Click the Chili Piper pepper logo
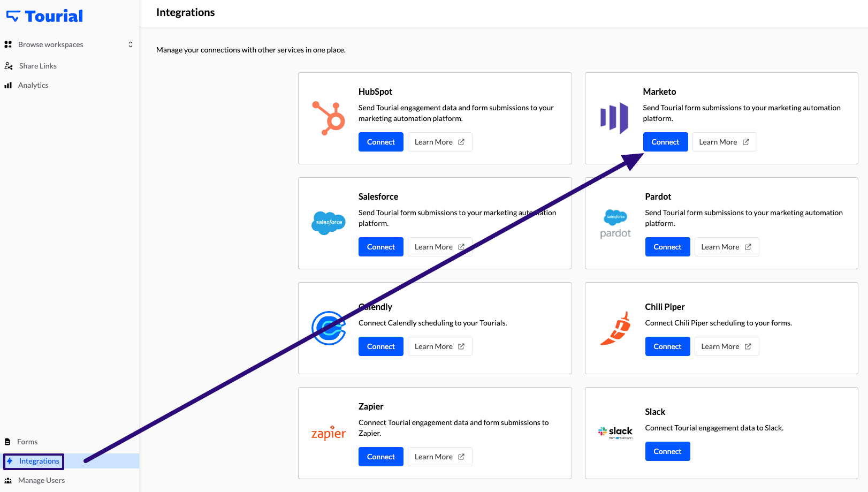Screen dimensions: 868x492 (x=615, y=328)
